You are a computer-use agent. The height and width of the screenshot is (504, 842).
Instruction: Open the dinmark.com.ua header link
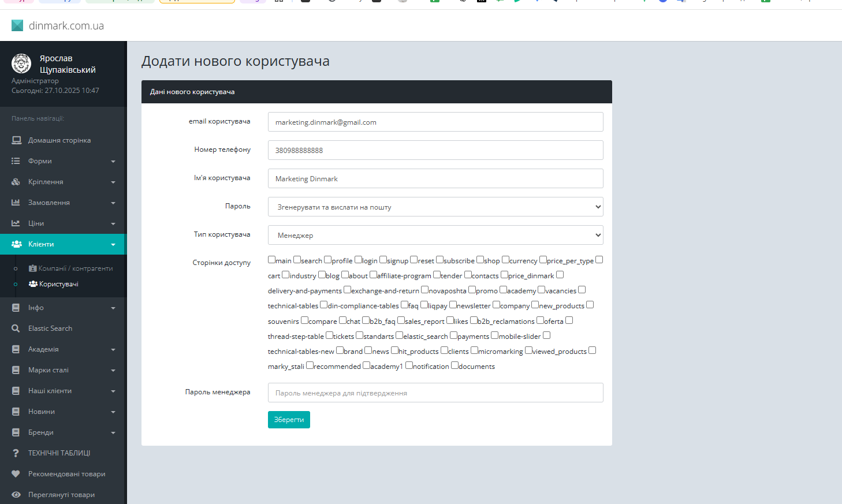(66, 26)
